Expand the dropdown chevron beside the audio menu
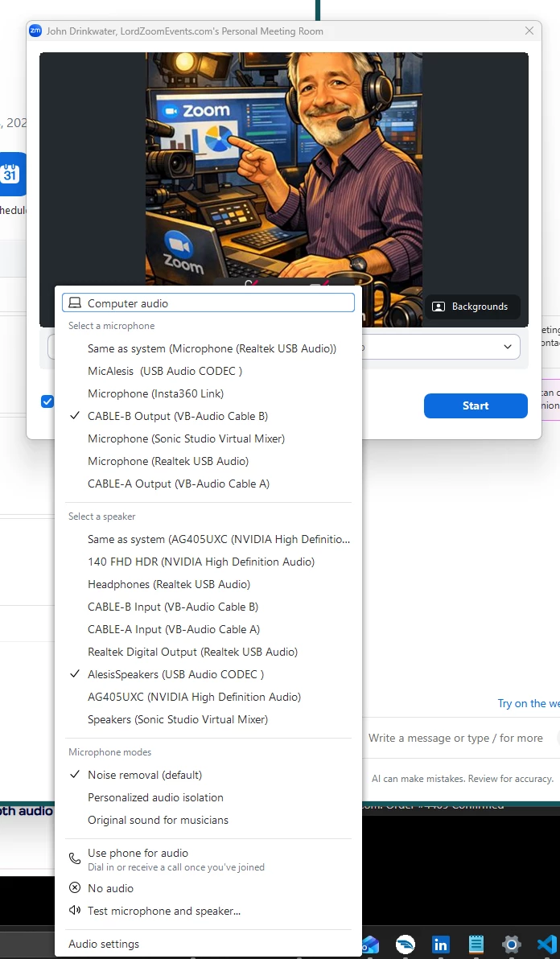The width and height of the screenshot is (560, 959). tap(508, 347)
